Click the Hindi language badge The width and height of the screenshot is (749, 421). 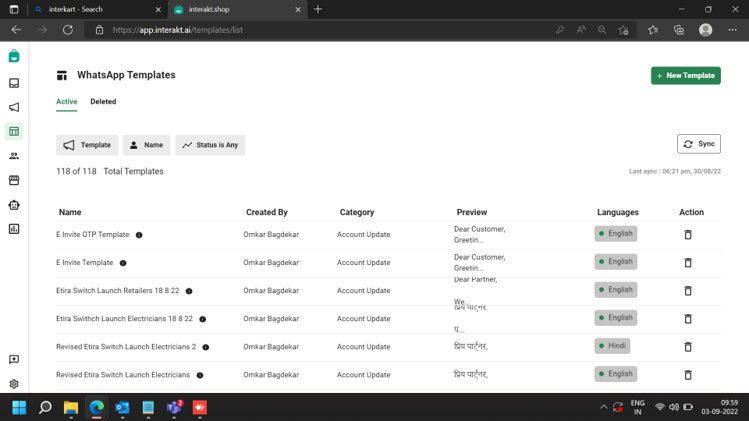point(612,346)
